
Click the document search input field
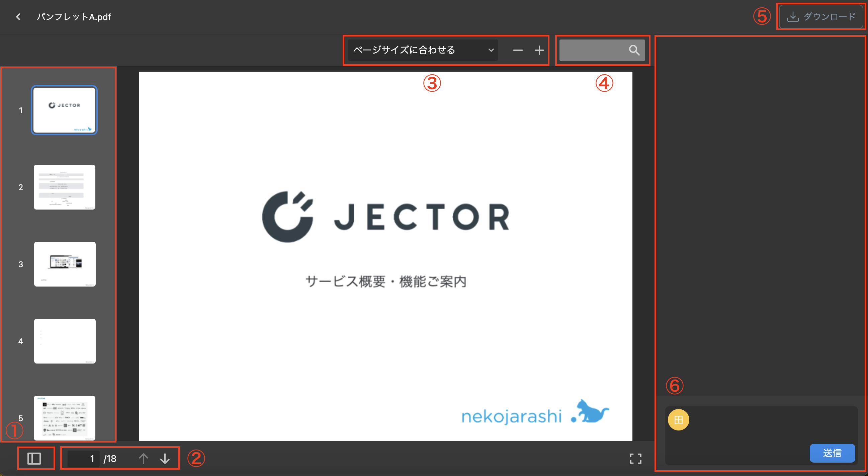click(x=596, y=50)
